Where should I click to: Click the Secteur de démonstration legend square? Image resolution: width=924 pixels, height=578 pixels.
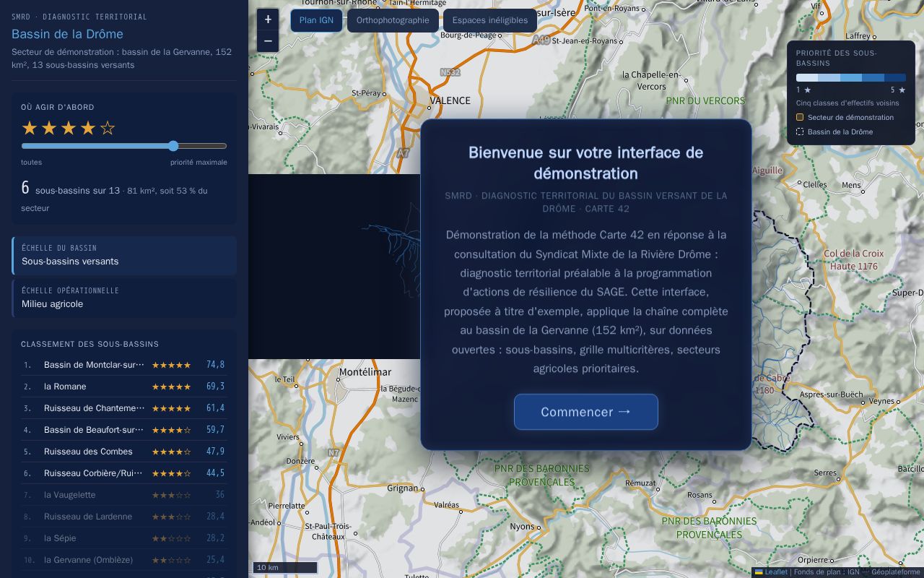click(x=800, y=117)
